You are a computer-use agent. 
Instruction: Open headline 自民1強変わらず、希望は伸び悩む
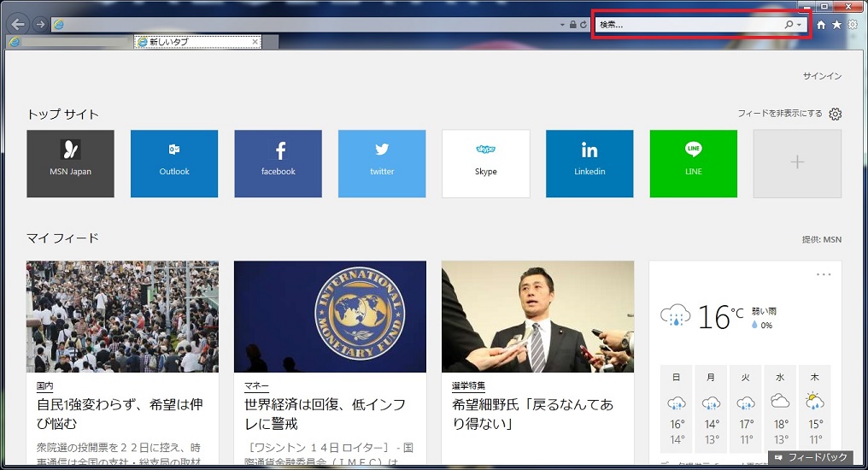click(120, 414)
